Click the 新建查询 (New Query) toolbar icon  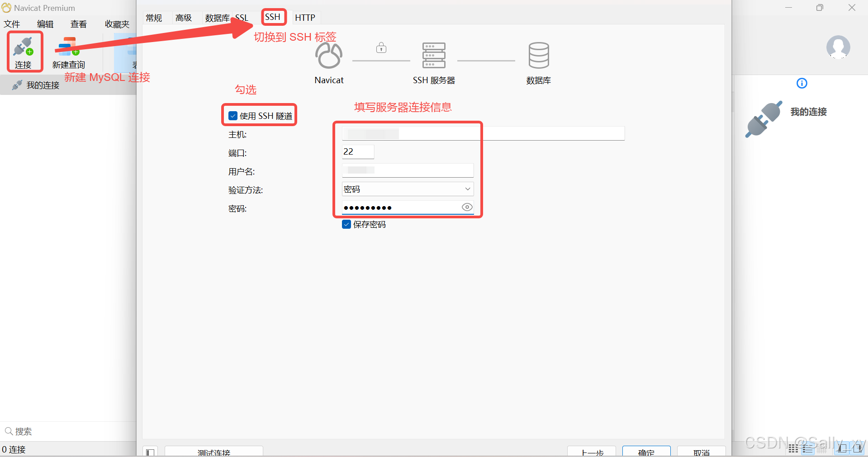coord(69,52)
